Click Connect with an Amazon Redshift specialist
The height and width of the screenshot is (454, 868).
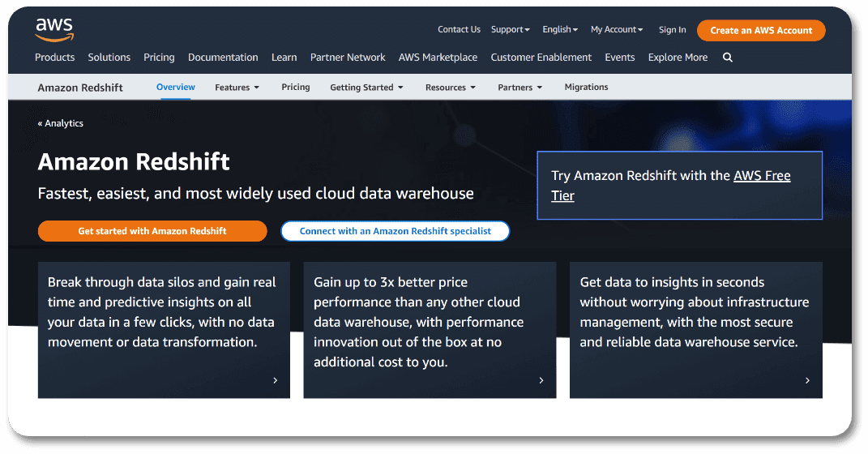(396, 231)
